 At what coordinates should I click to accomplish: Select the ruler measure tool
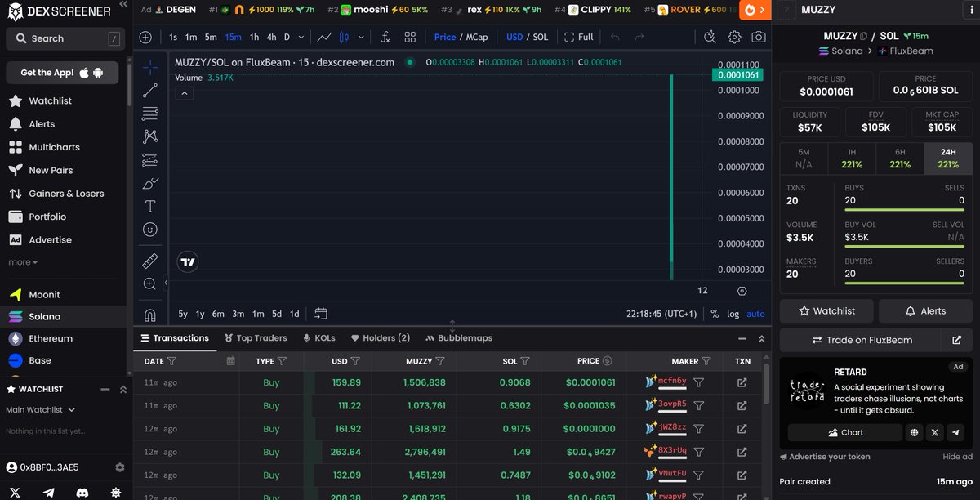pyautogui.click(x=150, y=261)
